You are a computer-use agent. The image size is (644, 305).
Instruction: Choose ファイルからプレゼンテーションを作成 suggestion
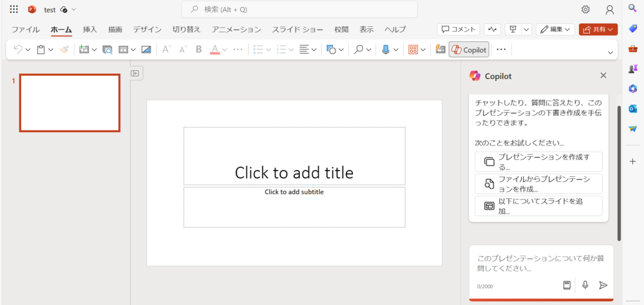pyautogui.click(x=538, y=183)
